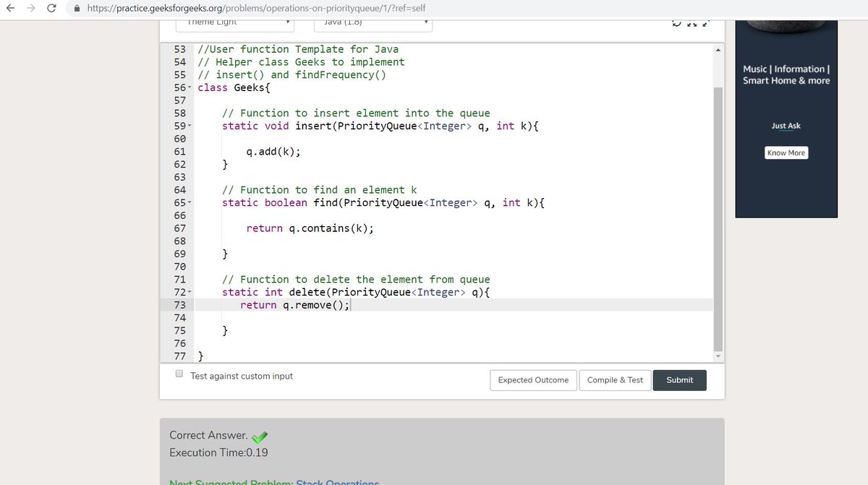The image size is (868, 485).
Task: Click 'static int delete' method signature line
Action: click(x=356, y=293)
